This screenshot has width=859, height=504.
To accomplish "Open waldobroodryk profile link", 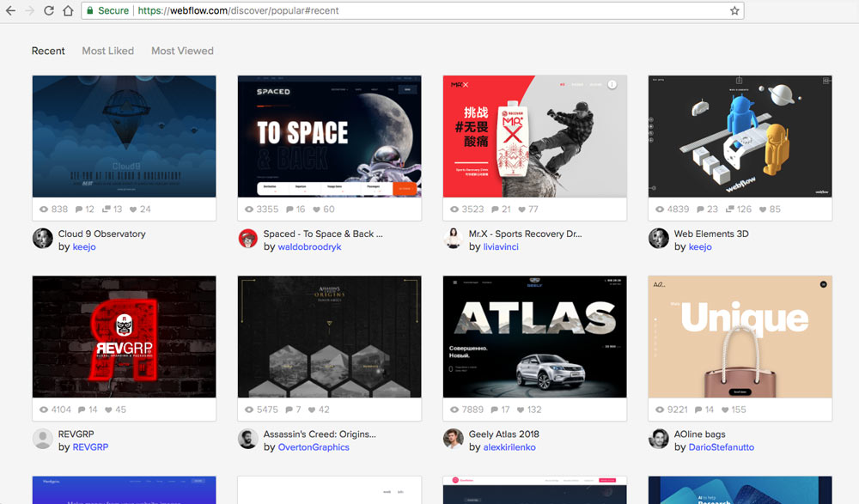I will point(309,246).
